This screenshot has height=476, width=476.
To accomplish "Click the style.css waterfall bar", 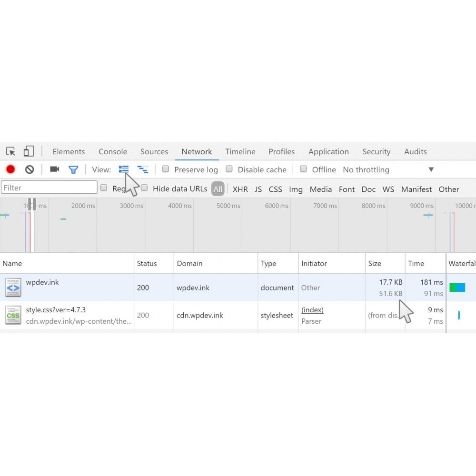I will 459,315.
